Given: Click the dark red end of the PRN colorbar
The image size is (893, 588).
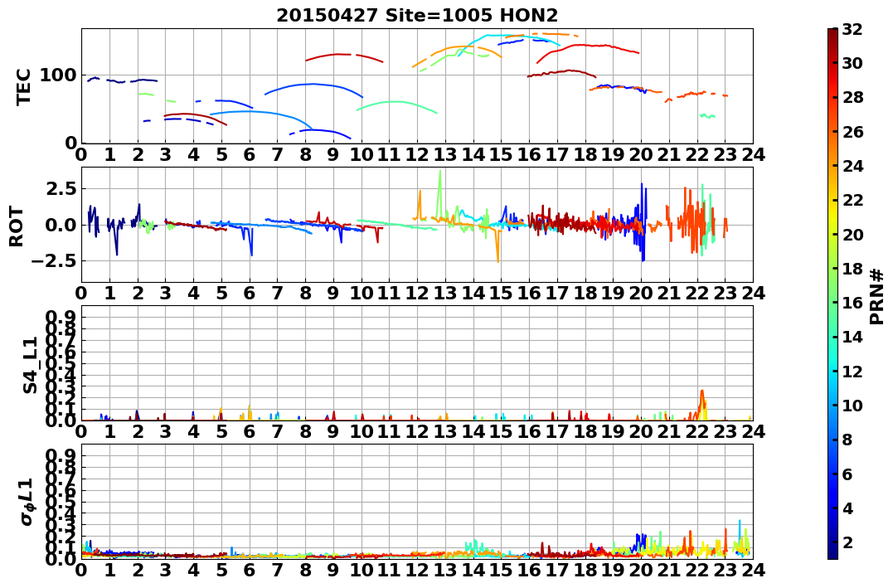Looking at the screenshot, I should pos(832,33).
